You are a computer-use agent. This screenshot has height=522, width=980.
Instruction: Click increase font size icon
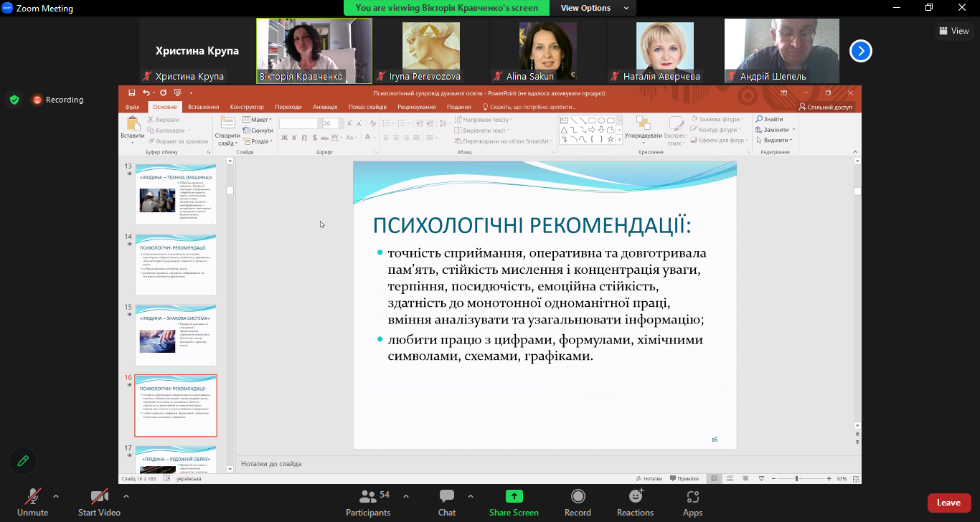[x=351, y=123]
